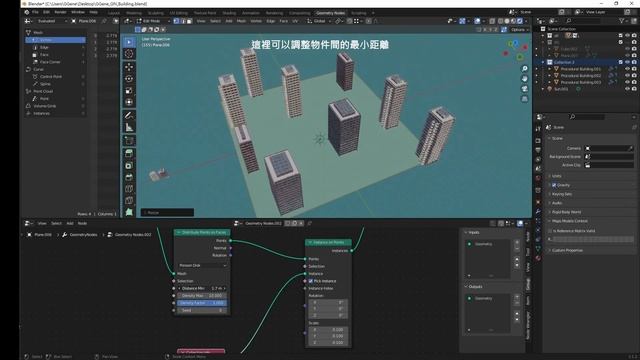Toggle Collection 2 exclude checkbox in outliner
The height and width of the screenshot is (360, 640).
tap(621, 62)
